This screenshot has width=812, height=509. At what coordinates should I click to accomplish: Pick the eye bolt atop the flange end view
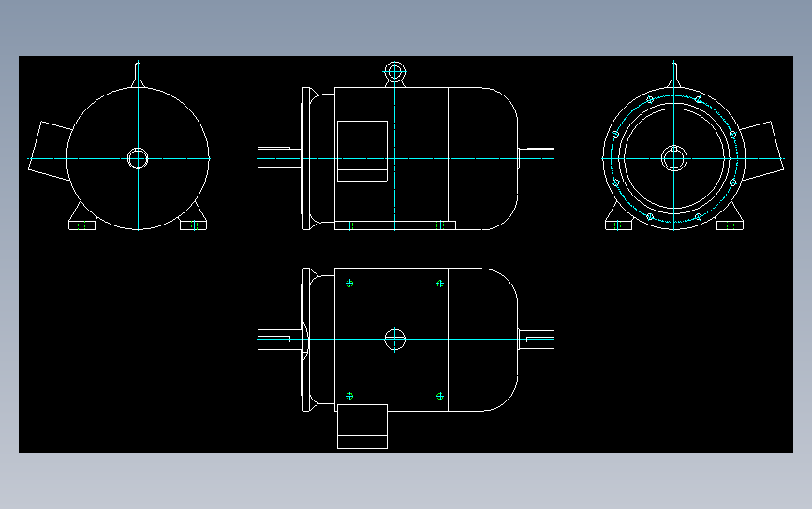[x=673, y=74]
